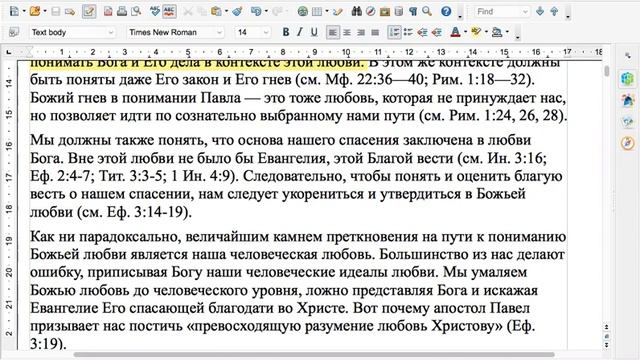
Task: Send document as e-mail icon
Action: pos(70,12)
